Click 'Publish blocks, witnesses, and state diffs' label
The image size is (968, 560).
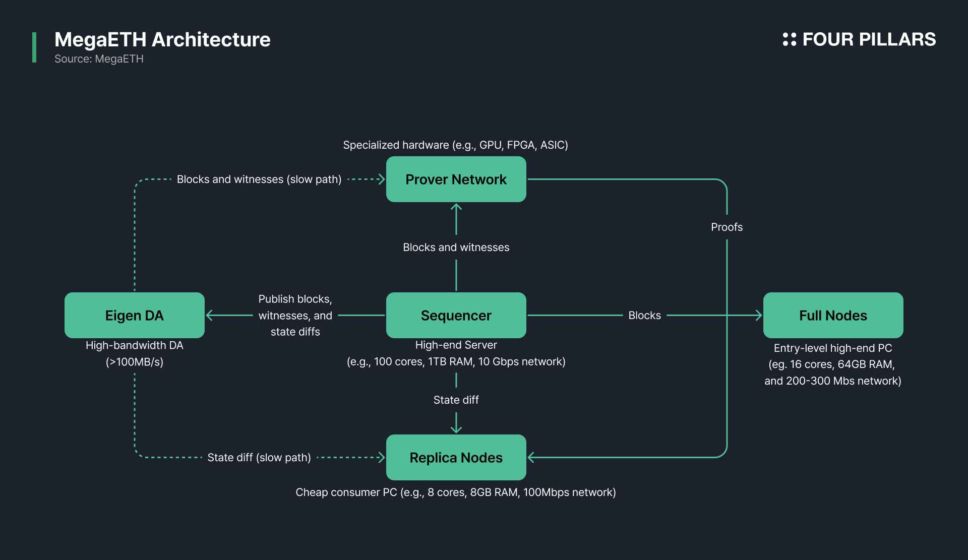tap(295, 316)
